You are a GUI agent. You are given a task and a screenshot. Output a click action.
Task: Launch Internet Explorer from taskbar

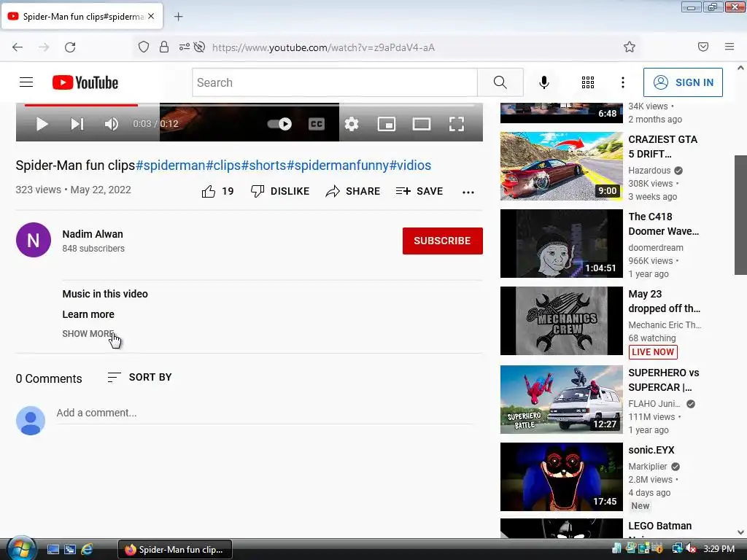(87, 550)
